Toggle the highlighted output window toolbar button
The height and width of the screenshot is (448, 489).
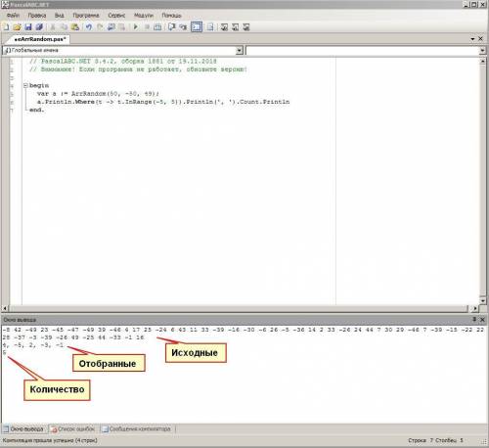197,27
